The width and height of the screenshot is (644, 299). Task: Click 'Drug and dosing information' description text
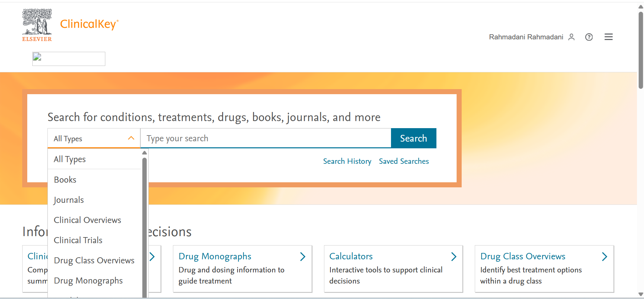(231, 275)
